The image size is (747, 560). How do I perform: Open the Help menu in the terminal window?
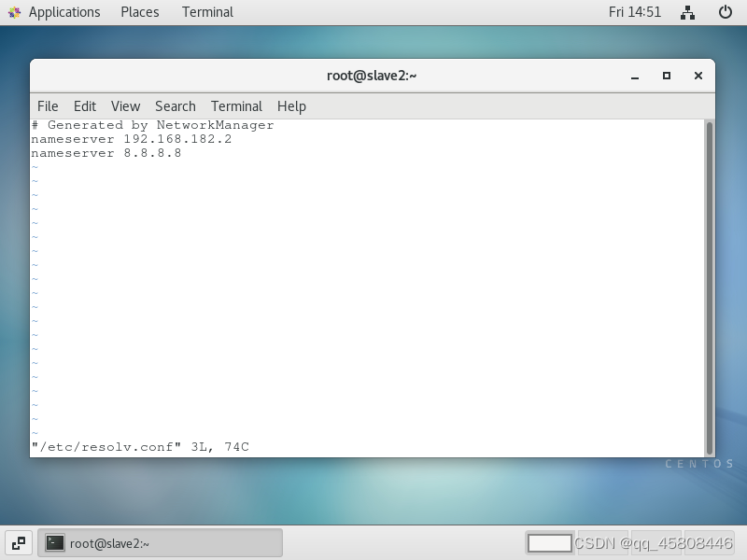291,105
